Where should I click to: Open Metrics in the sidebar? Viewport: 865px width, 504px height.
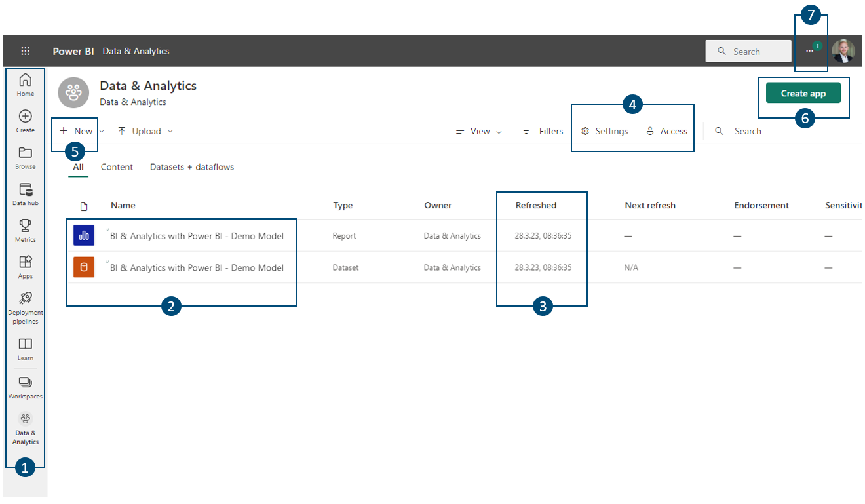(x=26, y=231)
